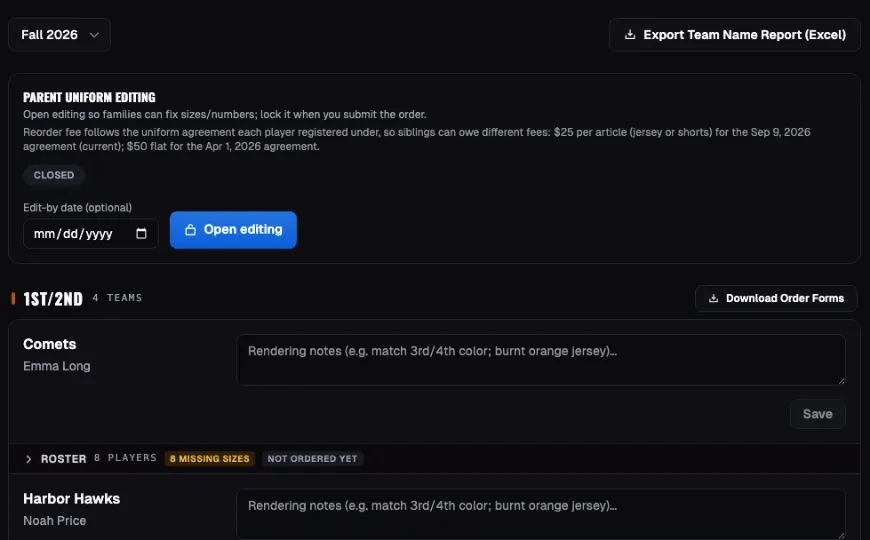The image size is (870, 540).
Task: Click the Comets rendering notes textarea
Action: (541, 360)
